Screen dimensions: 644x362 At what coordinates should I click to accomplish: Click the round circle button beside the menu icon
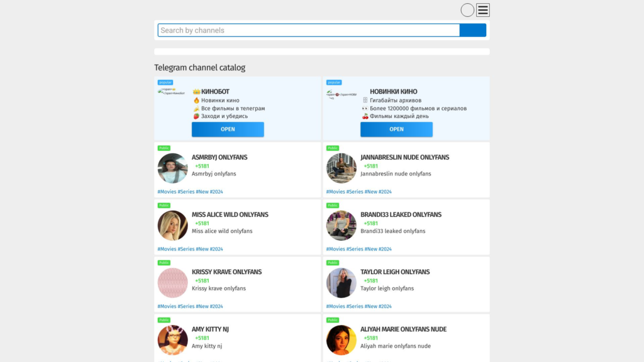(x=467, y=10)
